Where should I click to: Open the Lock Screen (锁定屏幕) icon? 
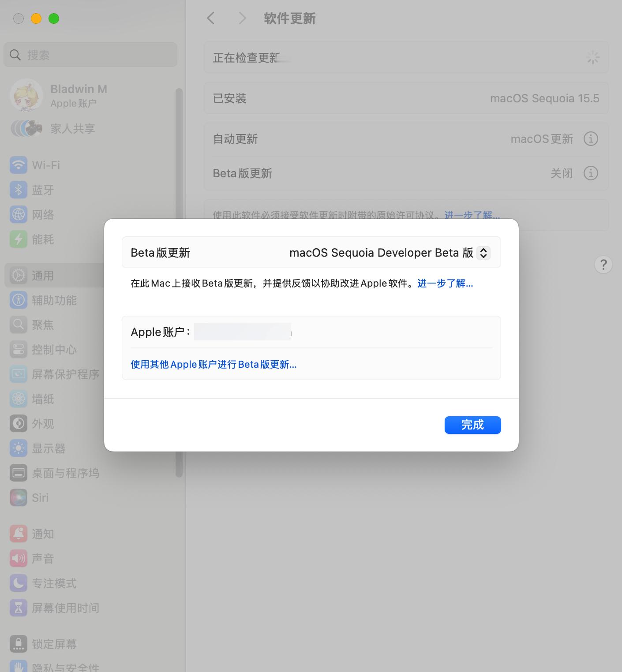tap(18, 644)
